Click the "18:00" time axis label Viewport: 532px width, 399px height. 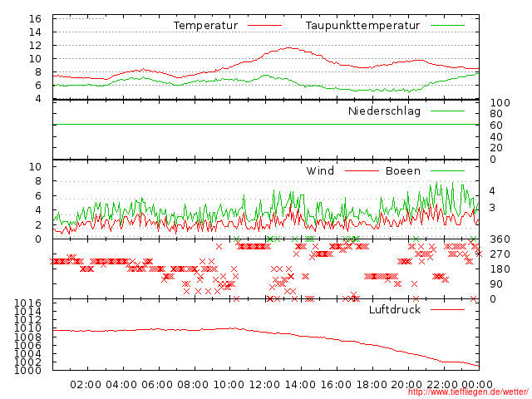click(x=372, y=385)
